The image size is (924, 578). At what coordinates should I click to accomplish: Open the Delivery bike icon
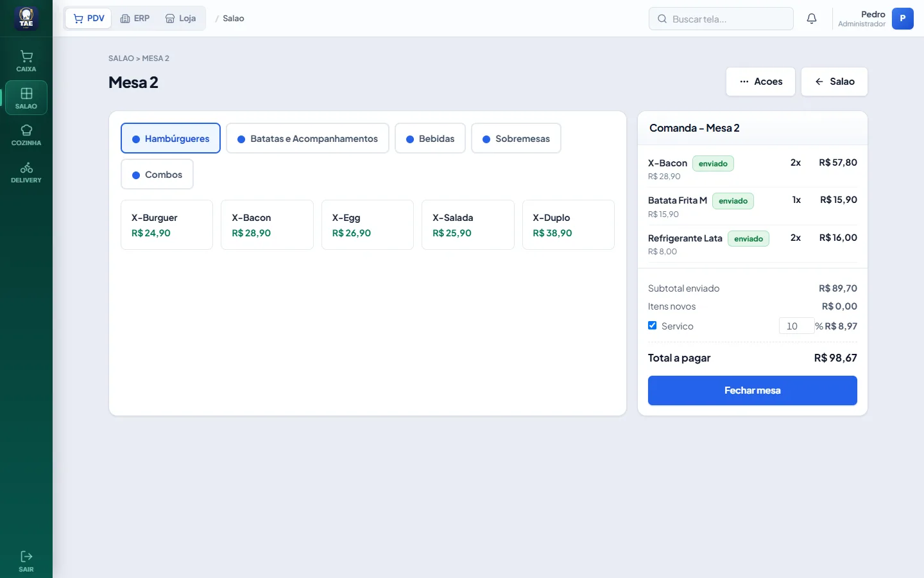coord(26,168)
